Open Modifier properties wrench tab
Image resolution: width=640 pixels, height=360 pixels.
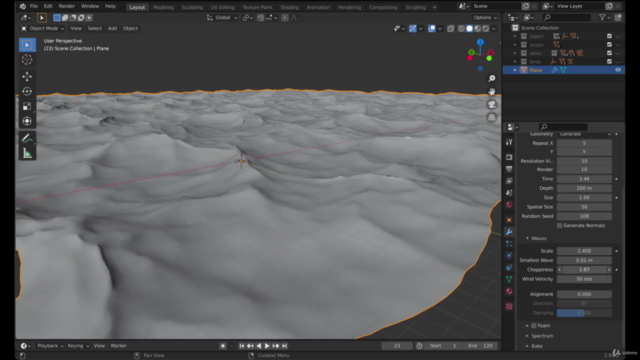coord(509,232)
